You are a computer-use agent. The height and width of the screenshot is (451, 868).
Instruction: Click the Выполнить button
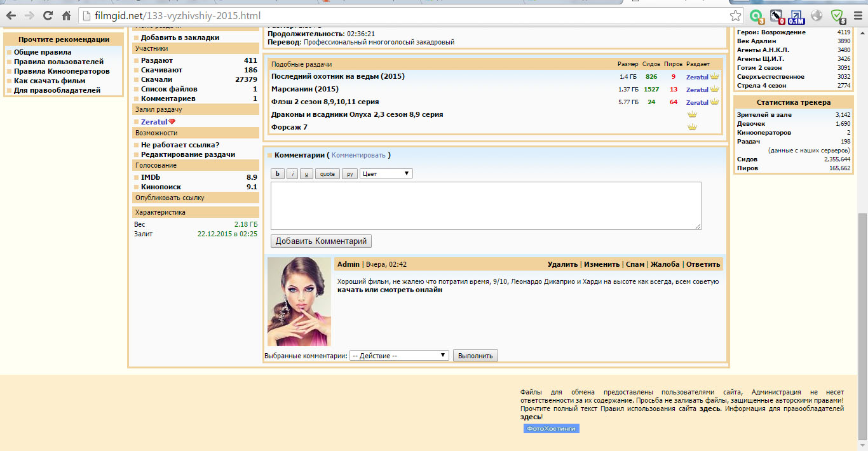(x=475, y=356)
